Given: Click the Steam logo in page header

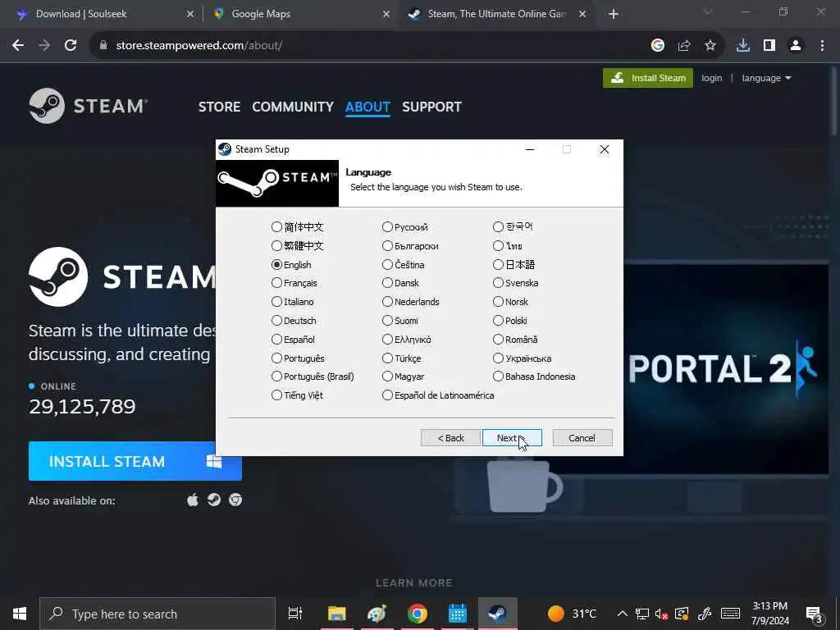Looking at the screenshot, I should tap(89, 106).
